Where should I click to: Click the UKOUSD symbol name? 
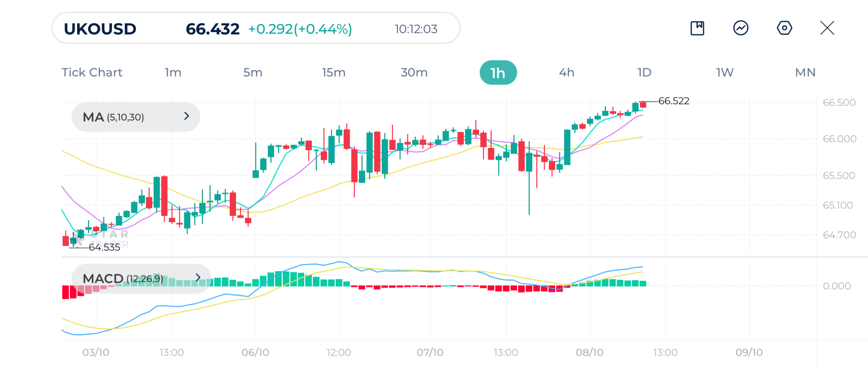coord(100,29)
